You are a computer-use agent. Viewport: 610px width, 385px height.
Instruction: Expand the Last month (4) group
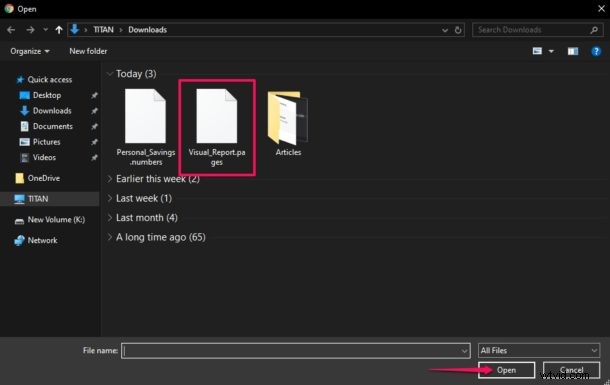(109, 218)
